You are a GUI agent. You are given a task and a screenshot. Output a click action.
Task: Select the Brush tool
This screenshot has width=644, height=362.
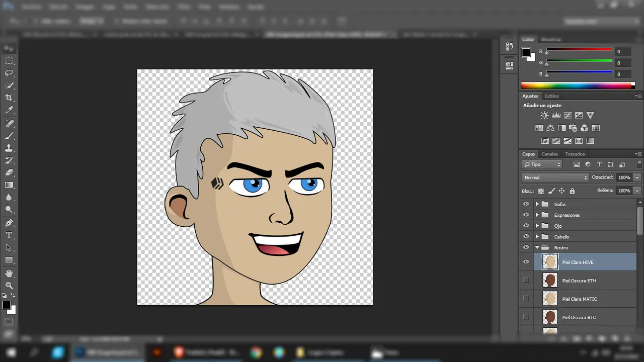pyautogui.click(x=9, y=136)
